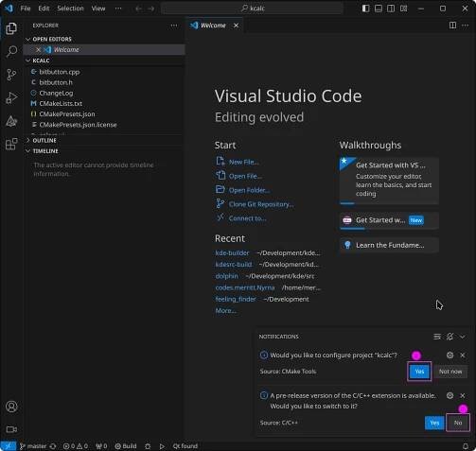Viewport: 476px width, 451px height.
Task: Click the remote window indicator in status bar
Action: pos(8,446)
